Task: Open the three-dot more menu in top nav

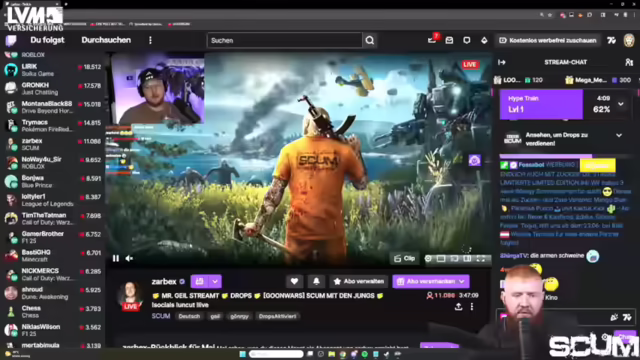Action: pos(150,40)
